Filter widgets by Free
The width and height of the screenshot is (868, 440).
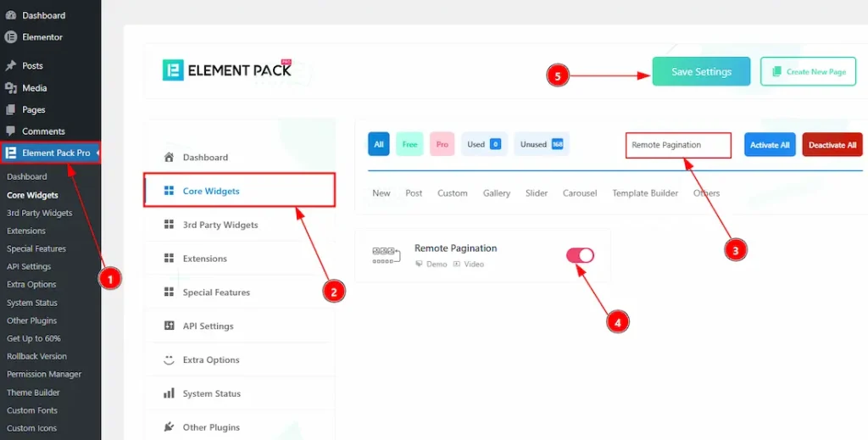click(409, 144)
